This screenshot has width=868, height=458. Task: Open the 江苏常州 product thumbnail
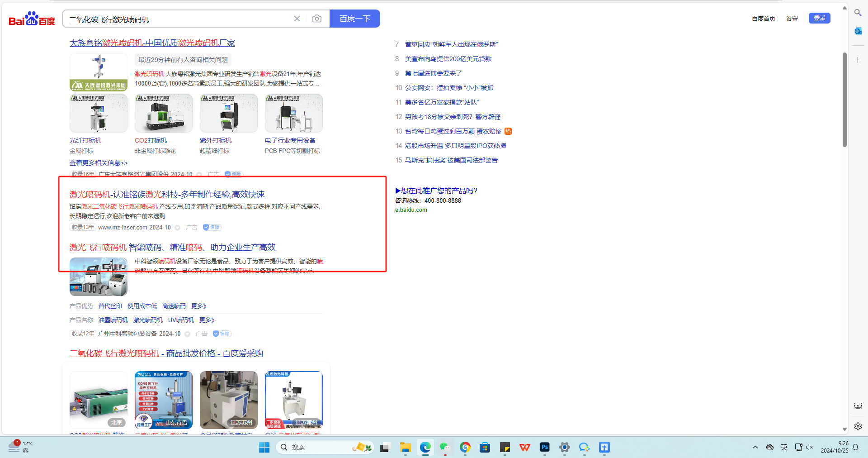pos(294,400)
